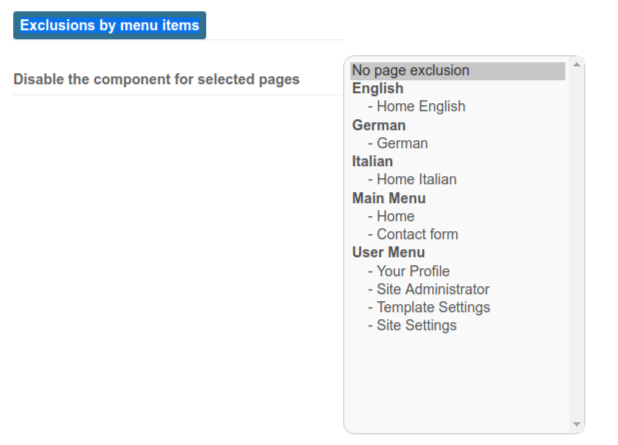Click the 'Exclusions by menu items' heading
Screen dimensions: 618x445
pos(110,25)
